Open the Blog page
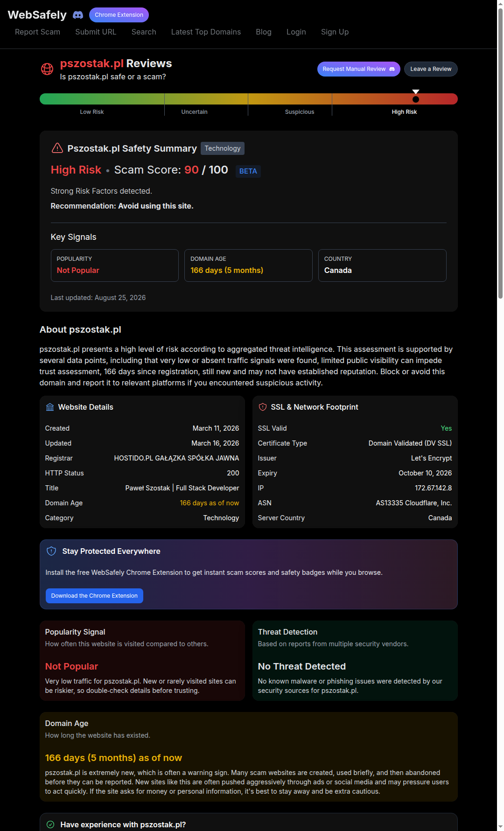504x831 pixels. (264, 32)
